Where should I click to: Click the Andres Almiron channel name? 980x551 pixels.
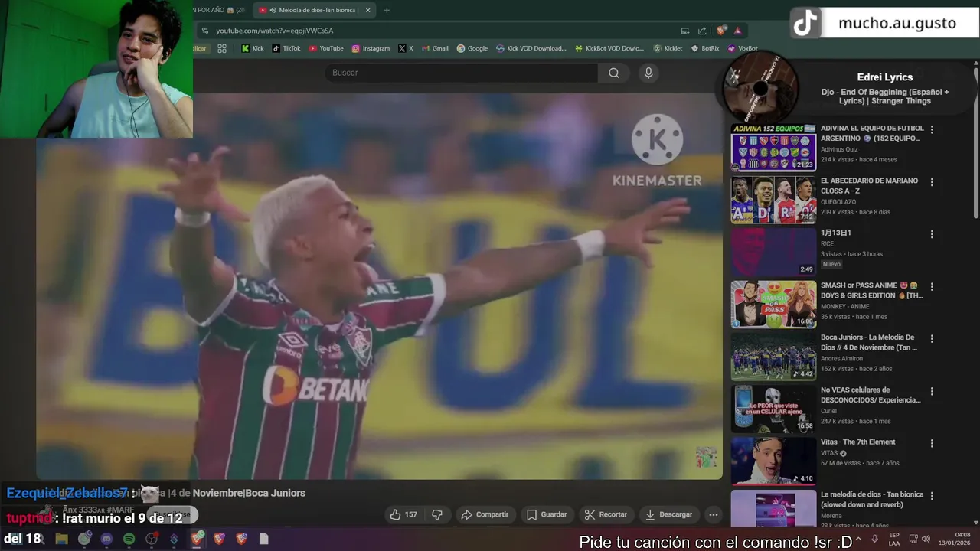click(841, 358)
